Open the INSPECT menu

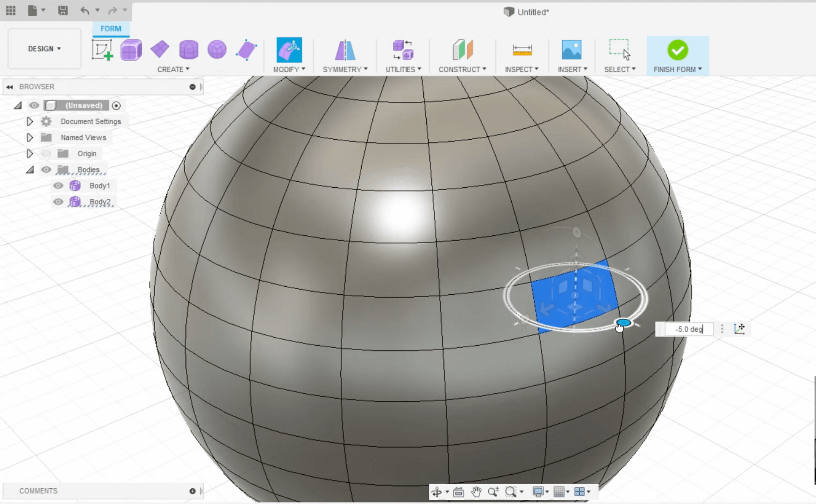[x=521, y=69]
